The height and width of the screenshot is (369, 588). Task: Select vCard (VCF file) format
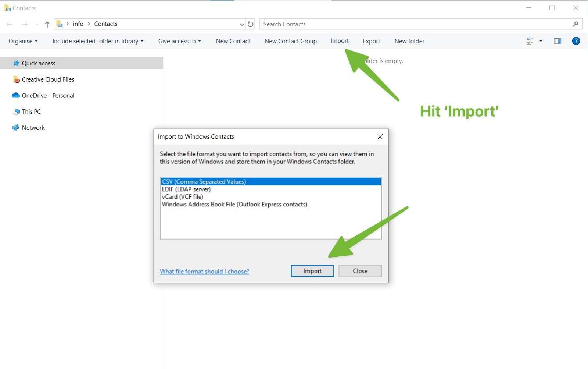(x=271, y=197)
